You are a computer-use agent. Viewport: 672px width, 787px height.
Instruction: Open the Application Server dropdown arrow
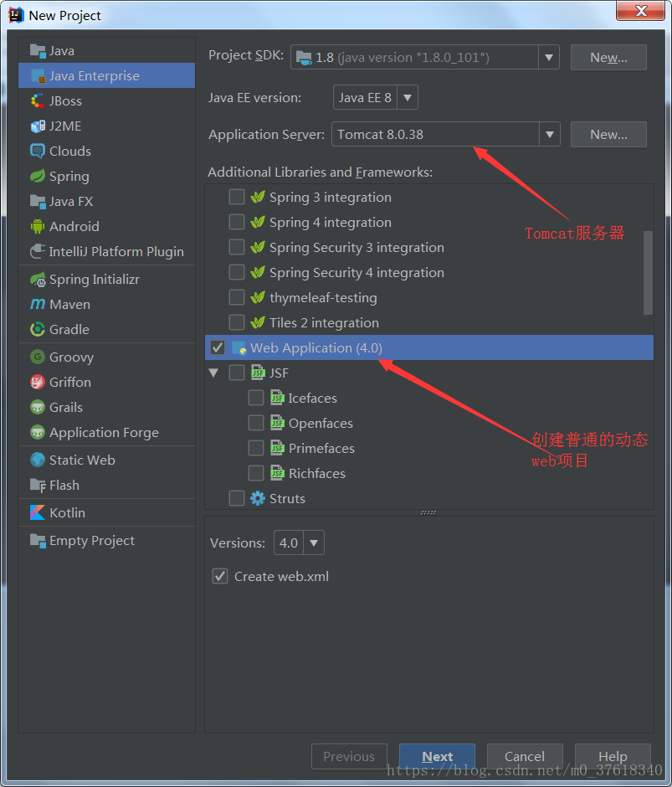coord(550,134)
